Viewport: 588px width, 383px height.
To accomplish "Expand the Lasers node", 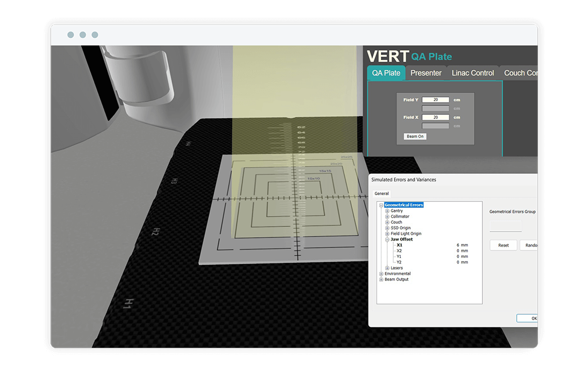I will click(x=387, y=268).
